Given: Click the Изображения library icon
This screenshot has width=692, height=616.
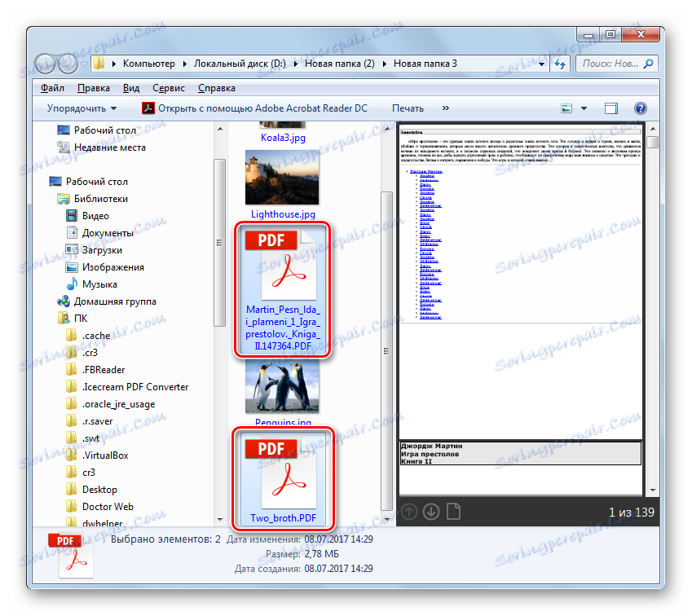Looking at the screenshot, I should [x=72, y=267].
